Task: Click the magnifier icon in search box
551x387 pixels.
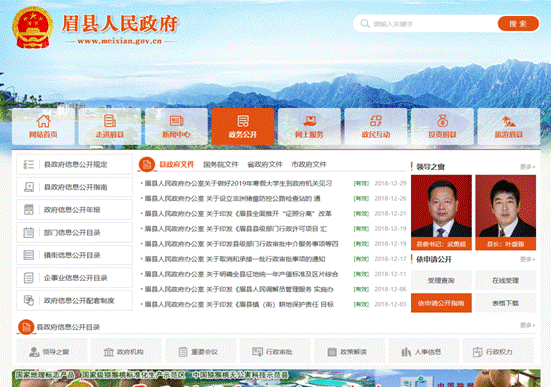Action: pyautogui.click(x=365, y=24)
